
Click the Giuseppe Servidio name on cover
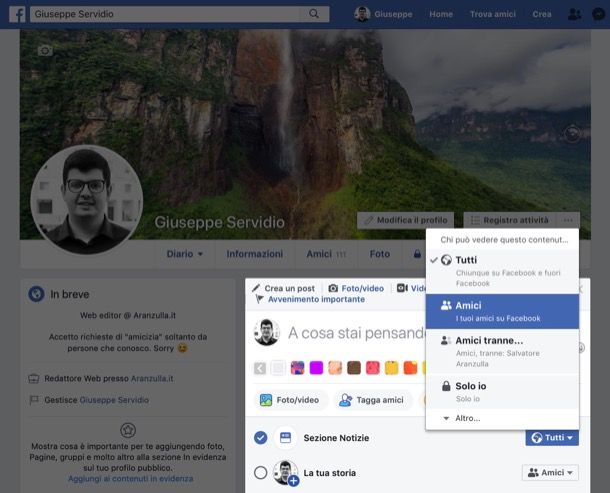[219, 222]
